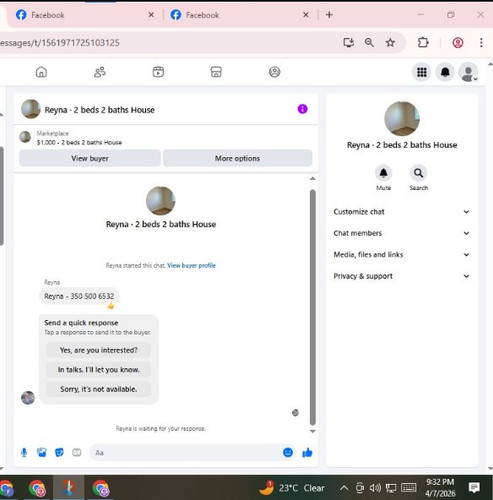Open the Facebook Home icon
This screenshot has height=500, width=493.
tap(41, 72)
